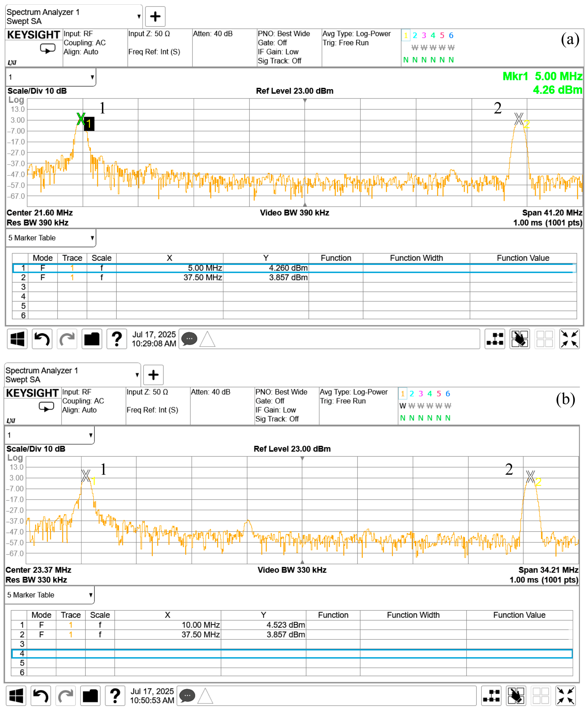Click the PNO: Best Wide setting in panel (a)

[x=284, y=34]
